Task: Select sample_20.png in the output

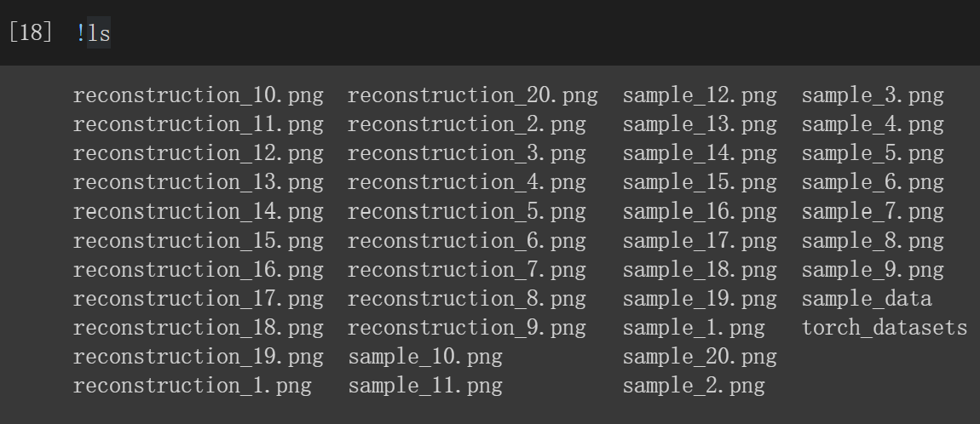Action: tap(700, 358)
